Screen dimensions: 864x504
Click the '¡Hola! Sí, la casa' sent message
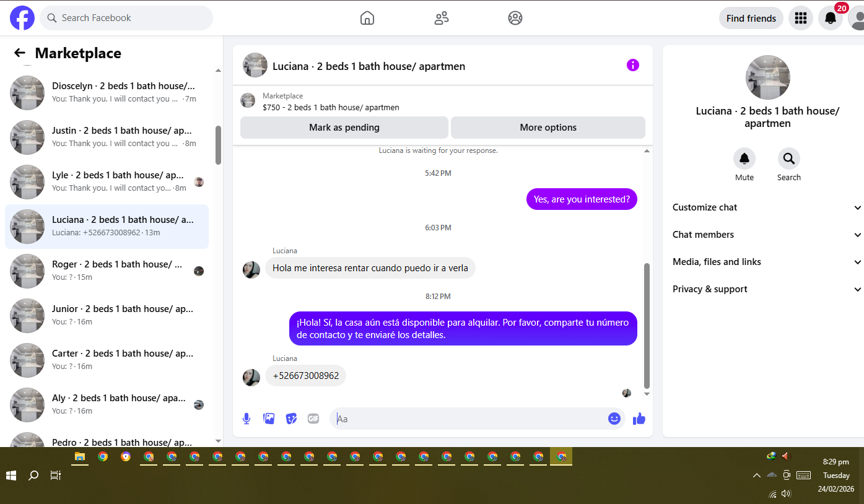tap(463, 329)
